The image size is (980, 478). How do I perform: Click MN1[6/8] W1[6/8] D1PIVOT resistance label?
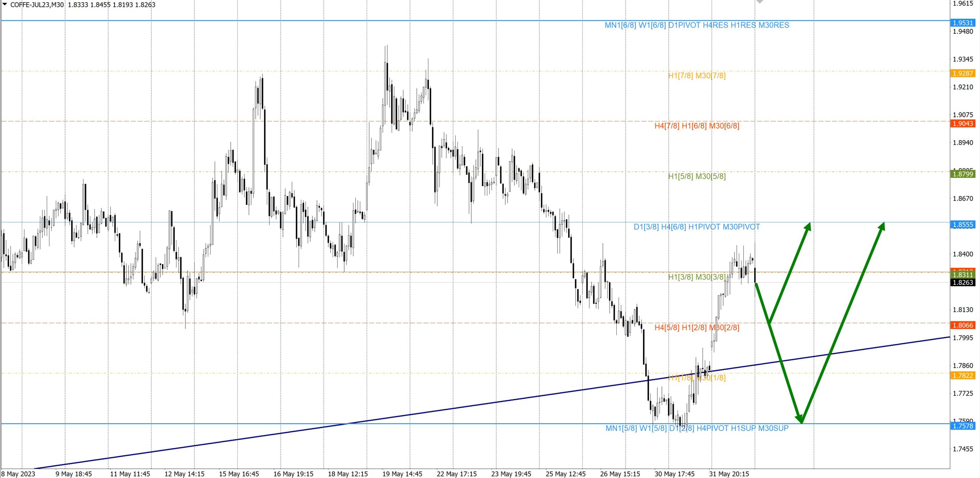click(697, 25)
